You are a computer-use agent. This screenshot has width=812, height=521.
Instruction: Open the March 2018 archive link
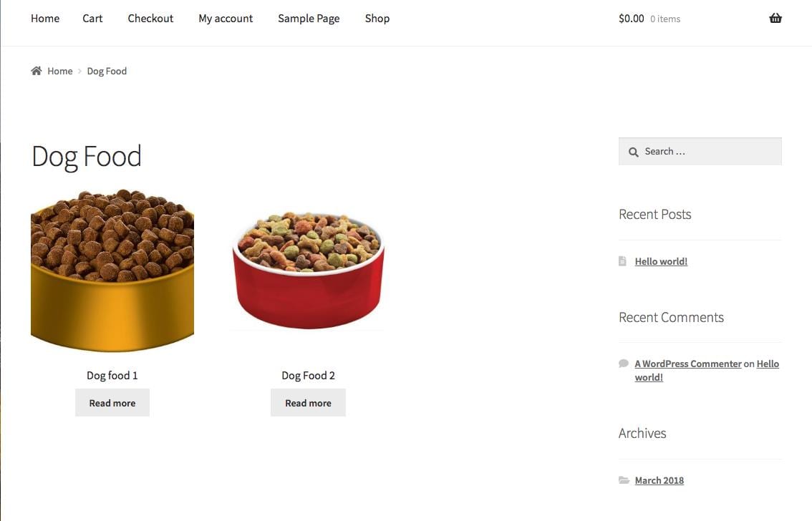pos(659,480)
